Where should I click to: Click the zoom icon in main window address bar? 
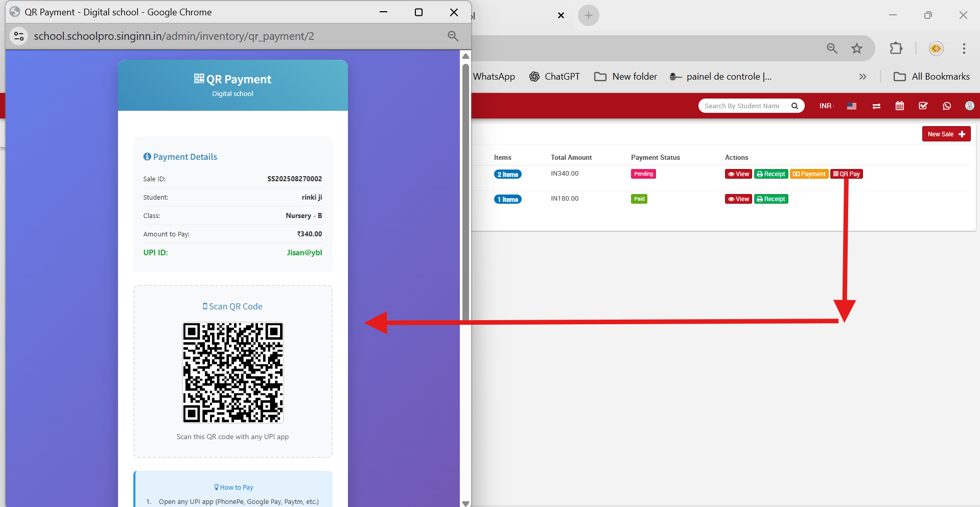click(832, 49)
